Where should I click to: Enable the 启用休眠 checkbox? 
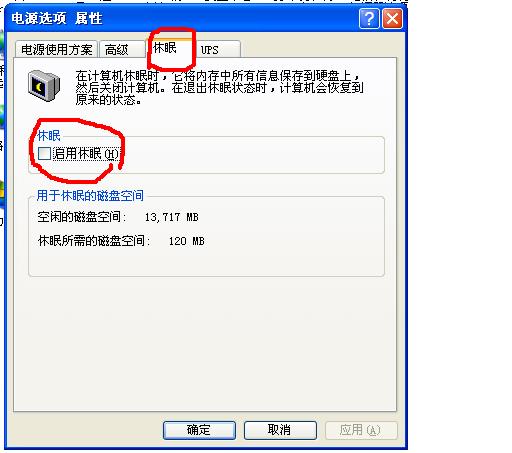click(44, 154)
